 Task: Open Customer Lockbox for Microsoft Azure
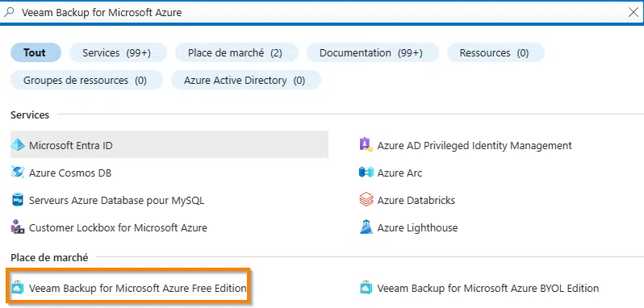click(118, 227)
